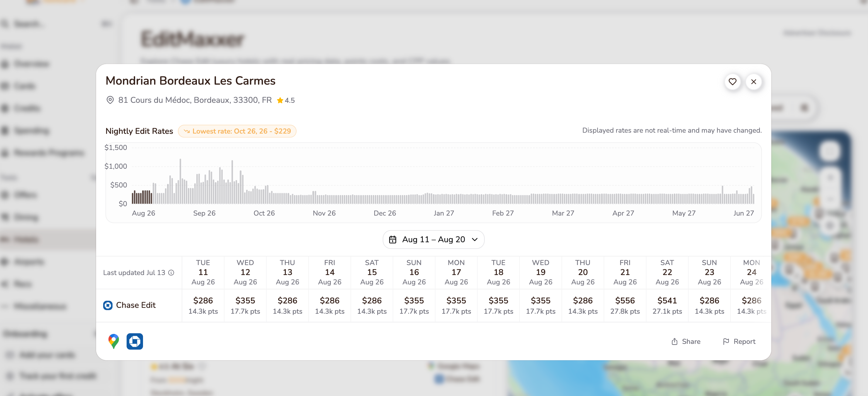
Task: Select the MON 24 column header
Action: point(751,272)
